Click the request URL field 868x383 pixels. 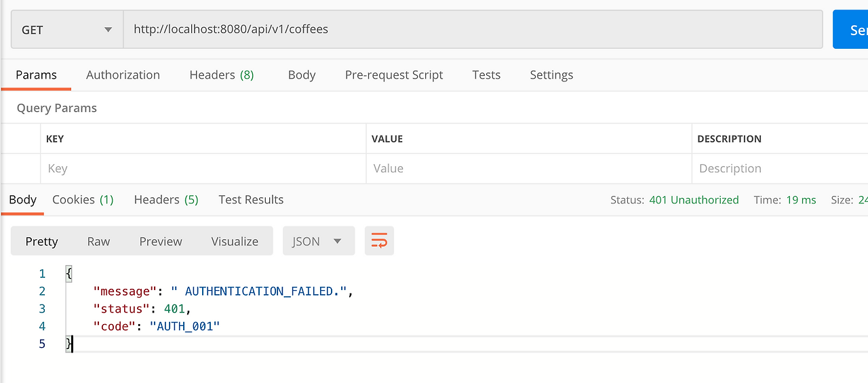click(x=472, y=30)
